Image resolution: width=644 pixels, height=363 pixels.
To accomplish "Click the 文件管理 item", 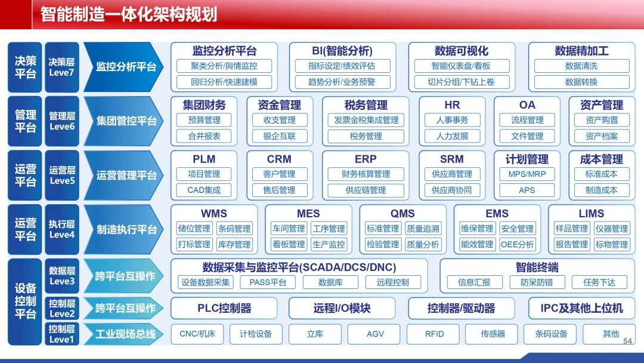I will pyautogui.click(x=527, y=136).
